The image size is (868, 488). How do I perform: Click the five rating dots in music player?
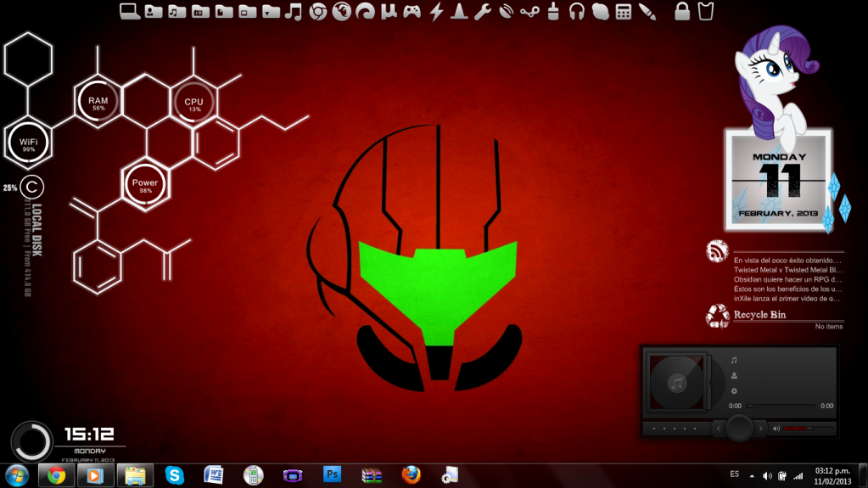tap(675, 429)
